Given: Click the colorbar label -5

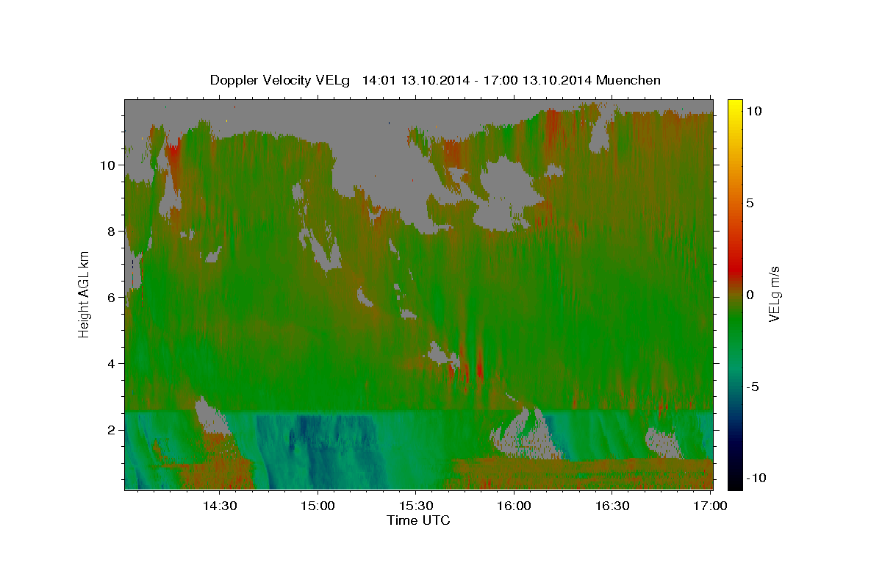Looking at the screenshot, I should [x=753, y=386].
